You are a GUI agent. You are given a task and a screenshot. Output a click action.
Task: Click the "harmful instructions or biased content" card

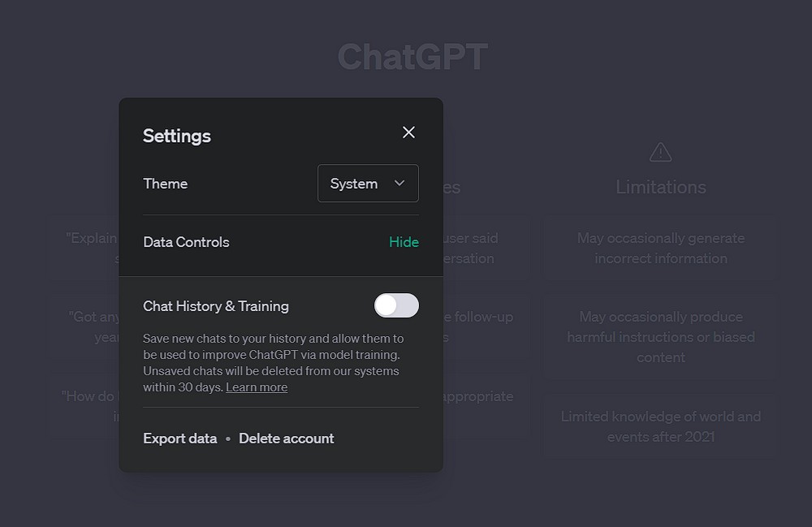click(x=661, y=337)
